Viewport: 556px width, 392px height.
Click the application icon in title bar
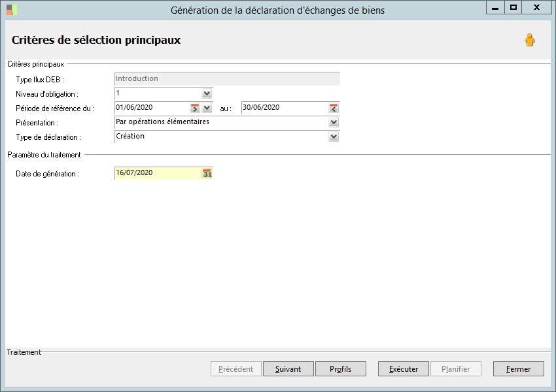click(12, 10)
